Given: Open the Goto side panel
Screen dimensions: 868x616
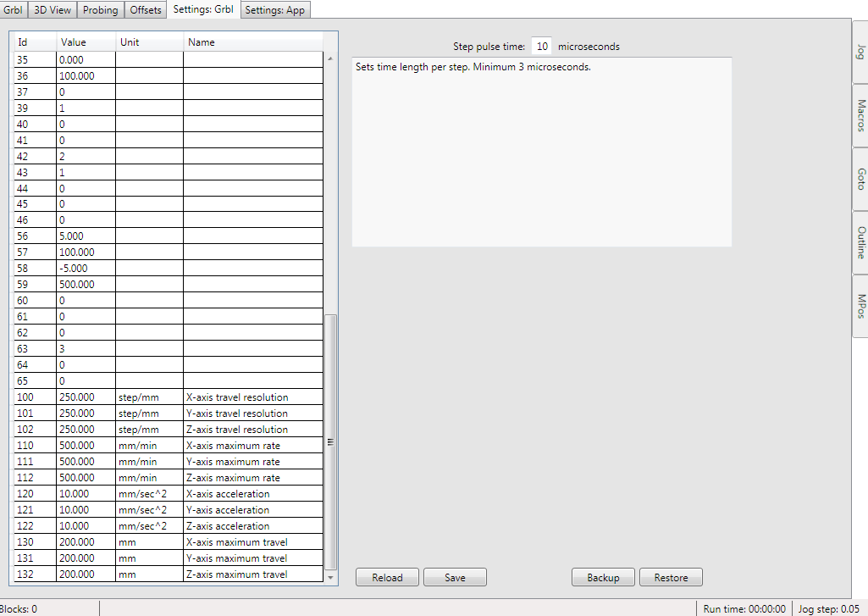Looking at the screenshot, I should (860, 179).
